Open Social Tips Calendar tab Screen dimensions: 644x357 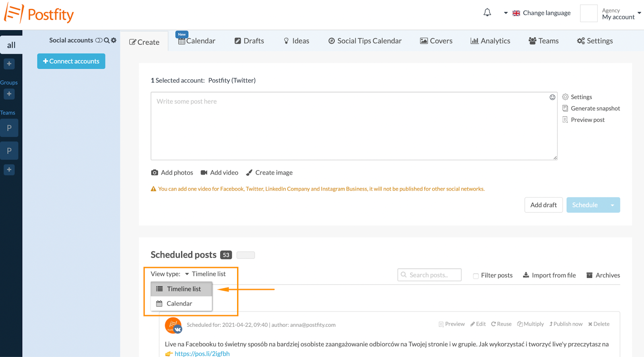(365, 41)
